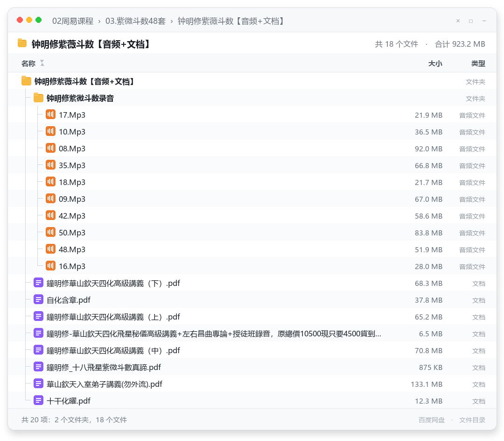This screenshot has width=504, height=441.
Task: Click the audio icon for 48.Mp3
Action: click(50, 249)
